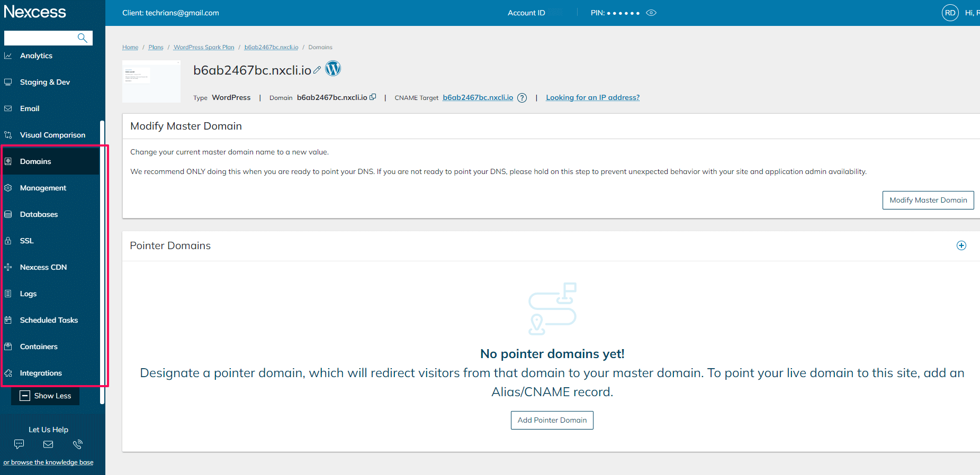The width and height of the screenshot is (980, 475).
Task: Open Analytics in the sidebar
Action: [x=36, y=56]
